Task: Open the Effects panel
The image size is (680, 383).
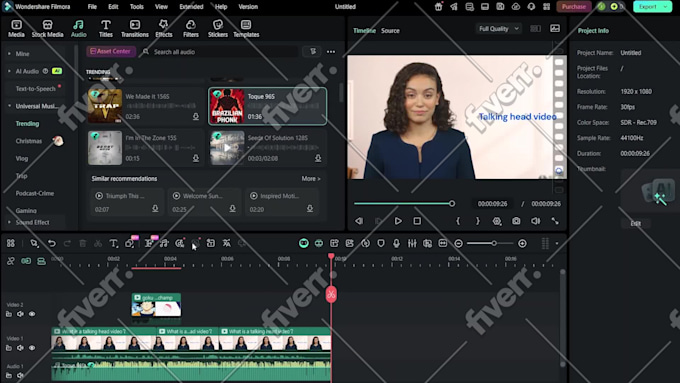Action: 163,29
